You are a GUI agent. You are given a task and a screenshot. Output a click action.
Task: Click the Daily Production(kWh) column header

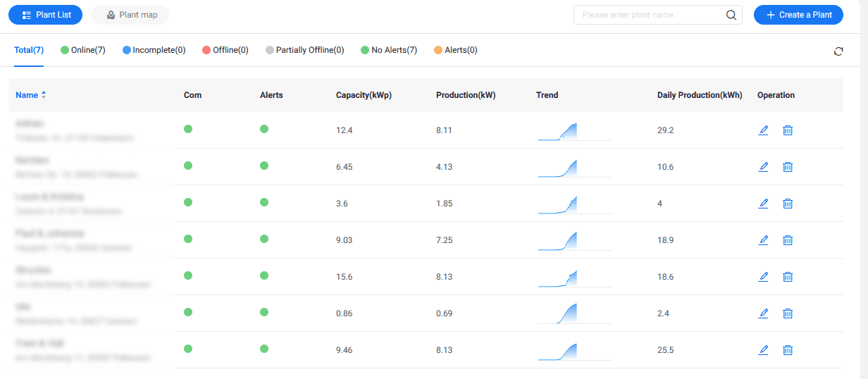[700, 95]
